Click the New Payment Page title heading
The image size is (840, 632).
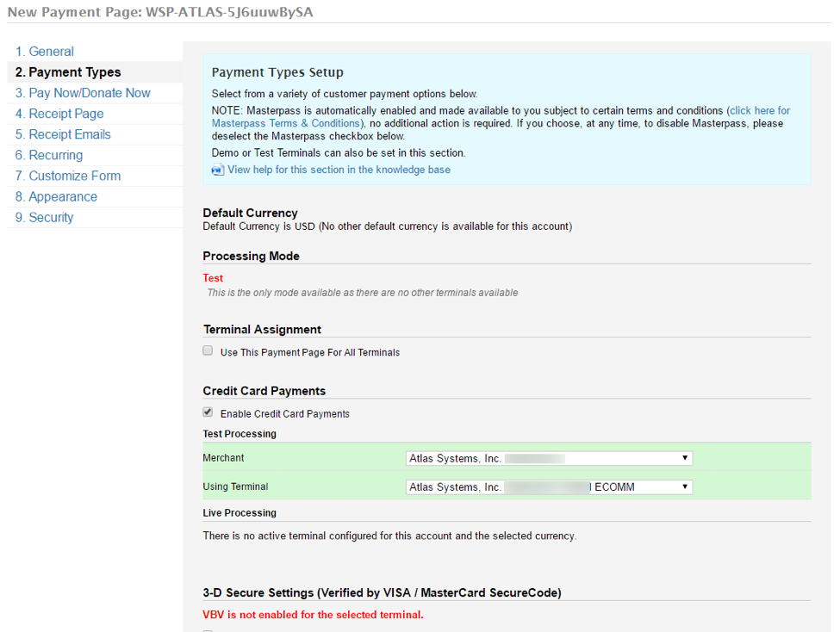pos(160,11)
